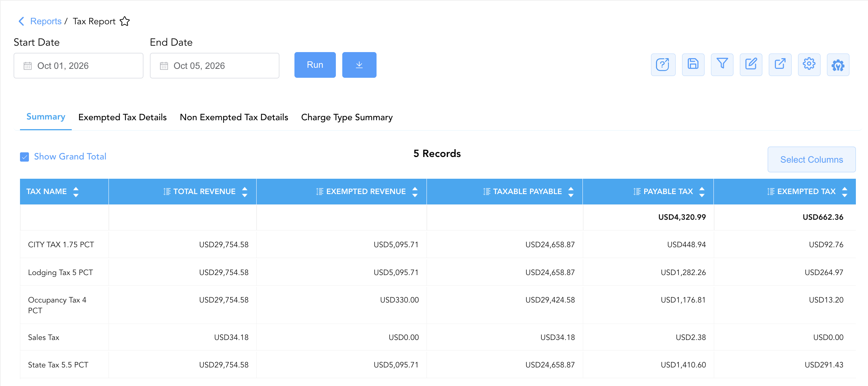Open the Start Date field Oct 01, 2026
Screen dimensions: 868x386
(x=79, y=66)
